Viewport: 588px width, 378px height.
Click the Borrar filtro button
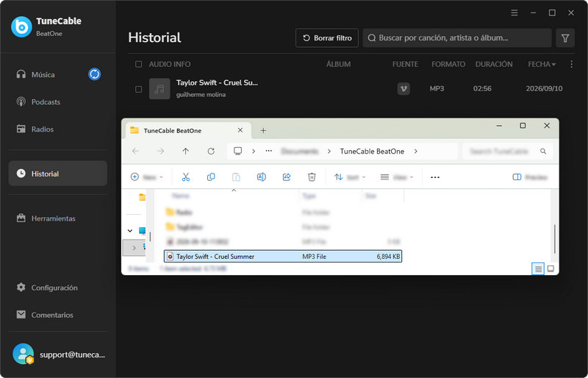click(x=327, y=38)
